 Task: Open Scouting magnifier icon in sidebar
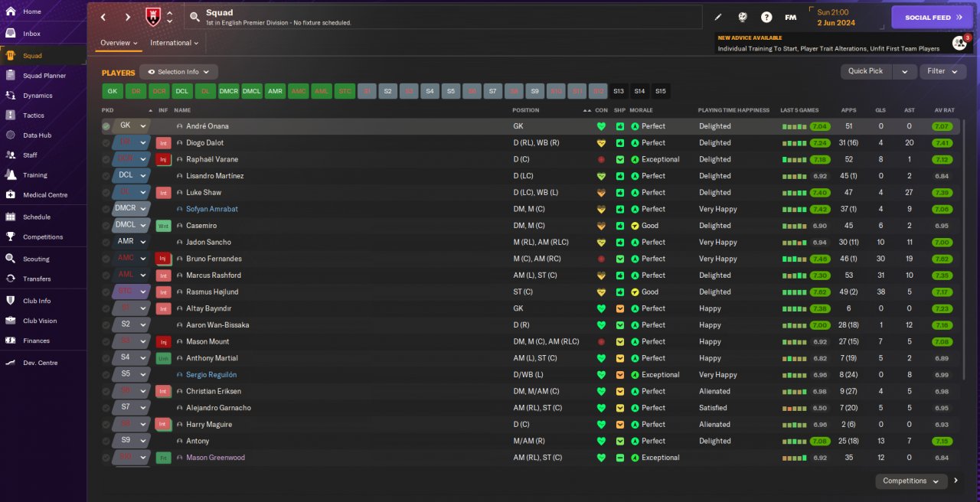coord(11,259)
